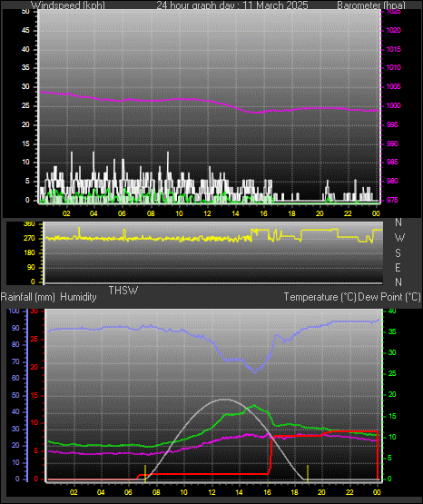Click the 1020 barometer axis value
The image size is (423, 504).
pos(393,30)
